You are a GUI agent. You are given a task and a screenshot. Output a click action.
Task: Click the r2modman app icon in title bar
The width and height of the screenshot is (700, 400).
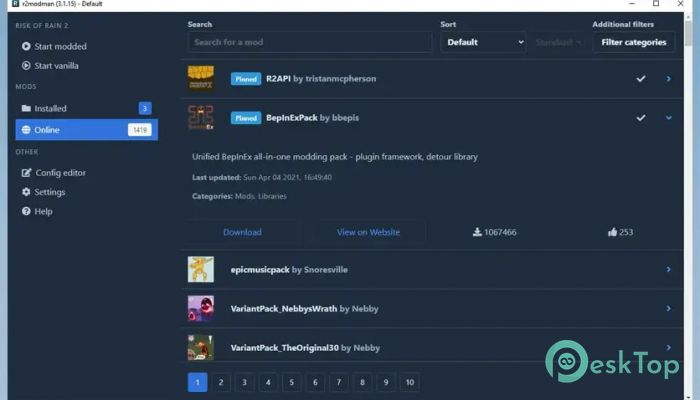[x=16, y=4]
